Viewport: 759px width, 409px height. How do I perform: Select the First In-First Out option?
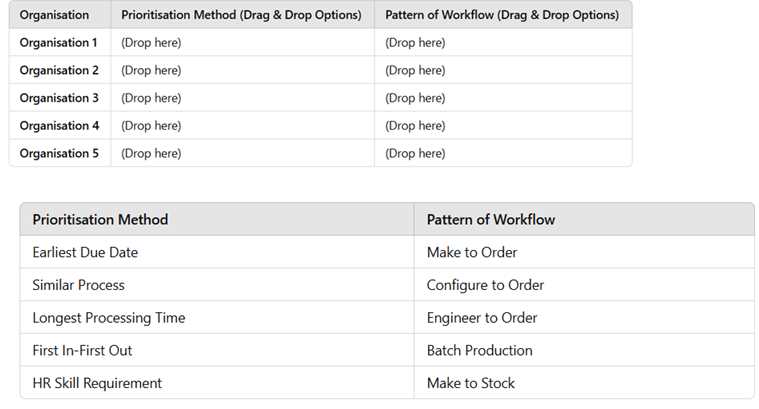tap(82, 350)
